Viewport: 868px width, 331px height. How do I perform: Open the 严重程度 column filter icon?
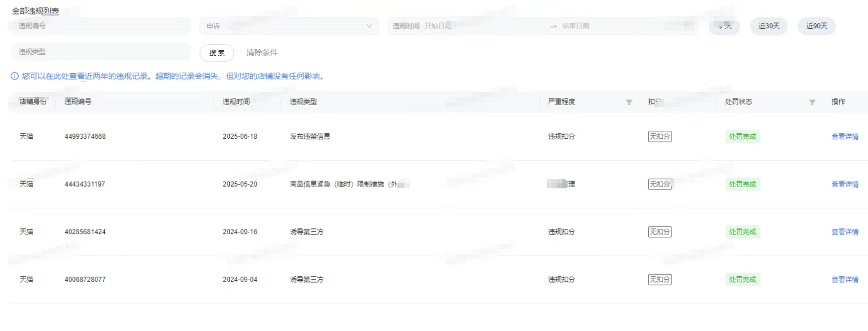click(629, 102)
